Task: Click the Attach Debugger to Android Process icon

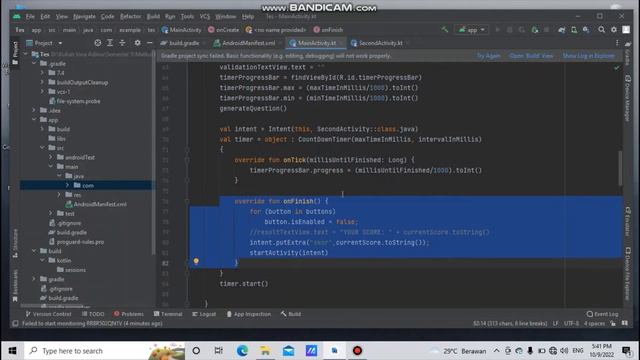Action: click(535, 30)
